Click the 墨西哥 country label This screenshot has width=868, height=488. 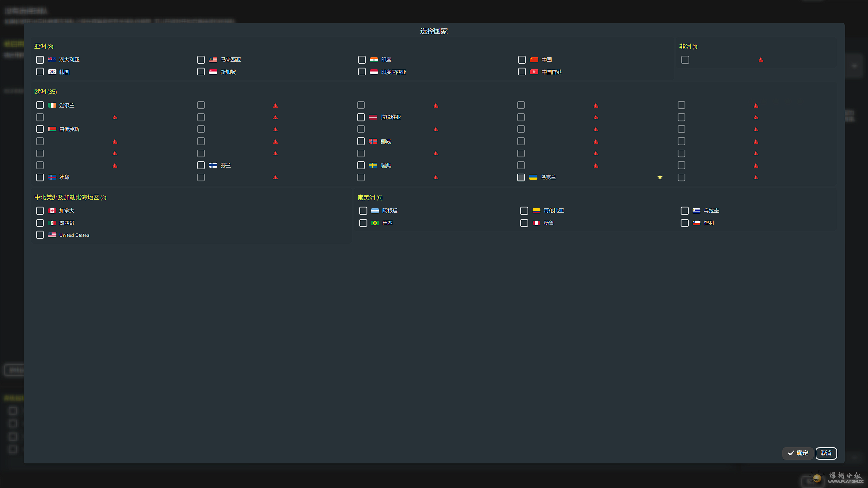(66, 223)
